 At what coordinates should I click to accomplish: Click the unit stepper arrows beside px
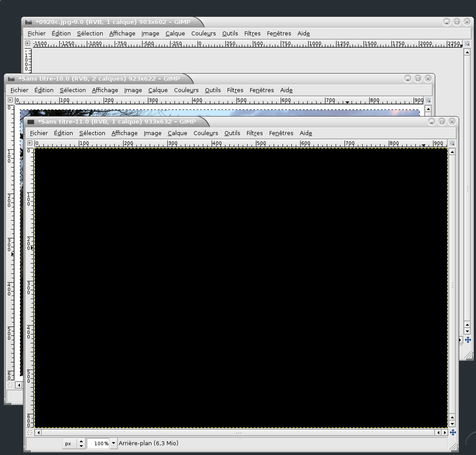pyautogui.click(x=81, y=443)
